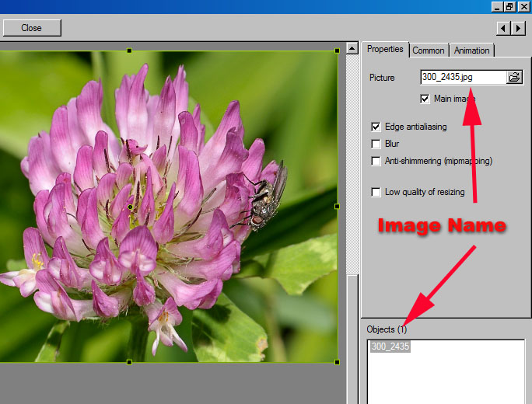Open the Animation tab
The height and width of the screenshot is (404, 532).
pos(472,50)
